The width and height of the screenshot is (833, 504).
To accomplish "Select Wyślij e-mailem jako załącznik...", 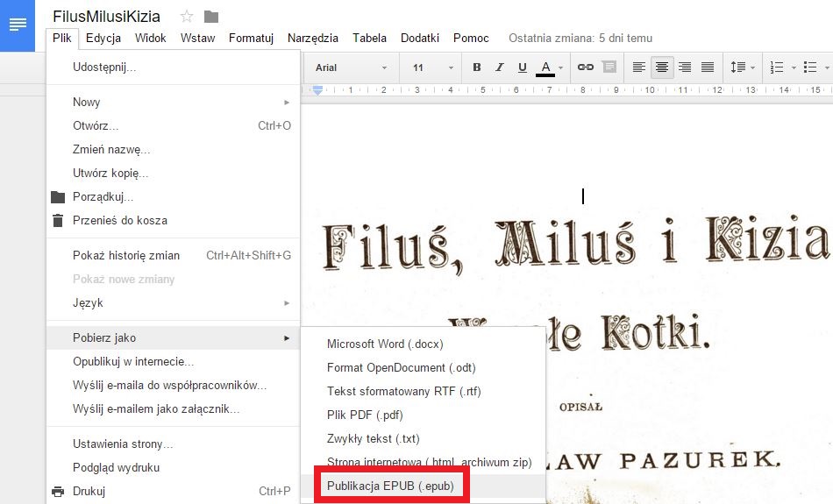I will point(174,409).
